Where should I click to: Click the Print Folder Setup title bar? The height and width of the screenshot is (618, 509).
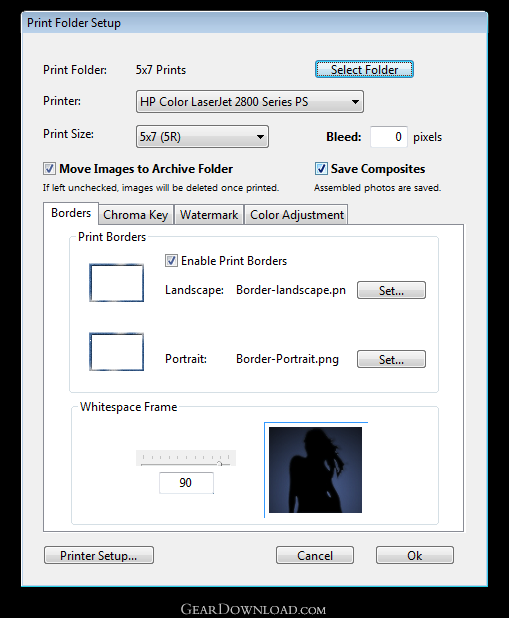click(x=254, y=23)
